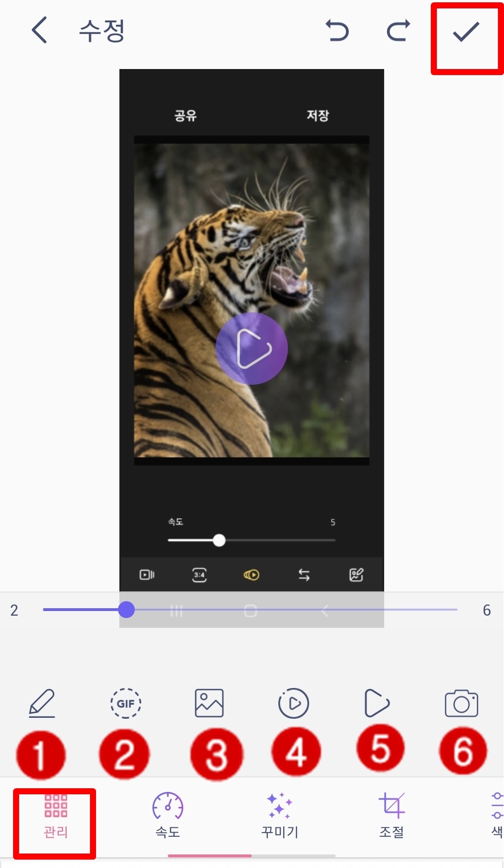
Task: Tap the circled play icon
Action: click(x=293, y=703)
